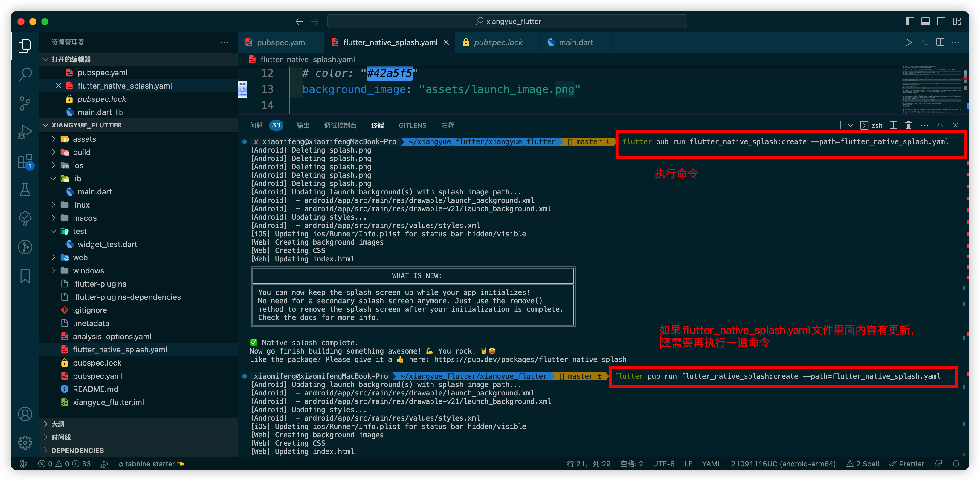Open Explorer panel more actions ellipsis
Image resolution: width=980 pixels, height=481 pixels.
pyautogui.click(x=224, y=42)
